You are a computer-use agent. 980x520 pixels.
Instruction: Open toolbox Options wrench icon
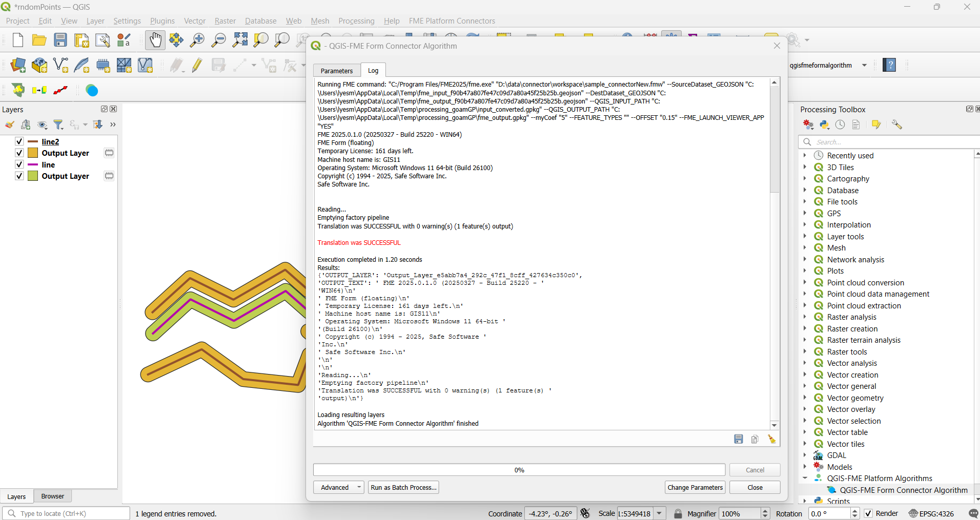tap(896, 124)
